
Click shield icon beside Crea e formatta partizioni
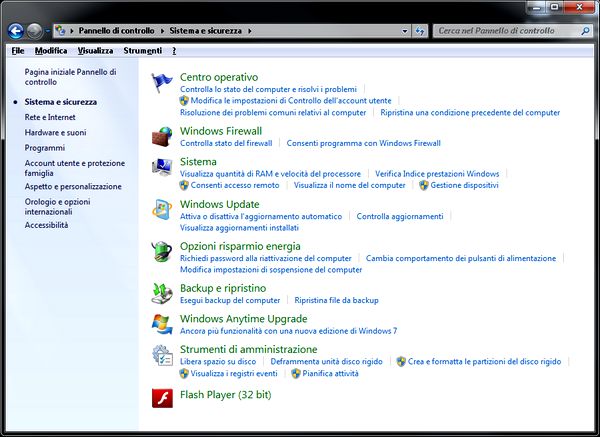[x=401, y=362]
